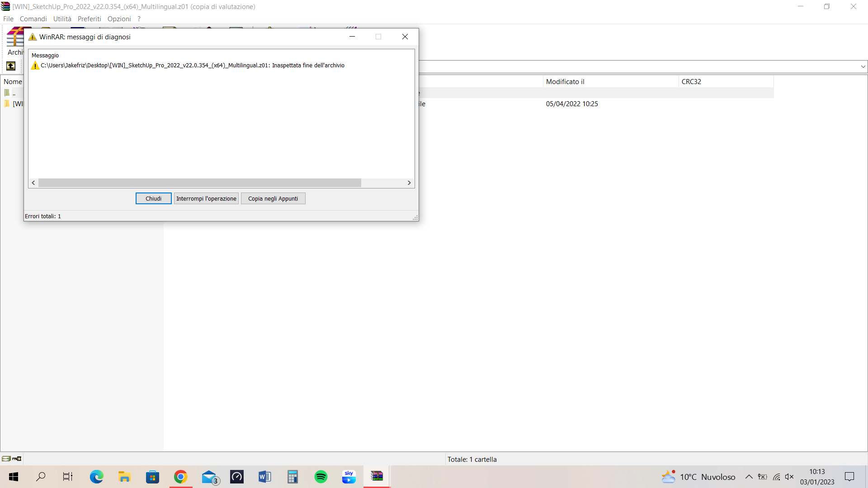Screen dimensions: 868x488
Task: Close the diagnostic dialog with its X button
Action: (405, 37)
